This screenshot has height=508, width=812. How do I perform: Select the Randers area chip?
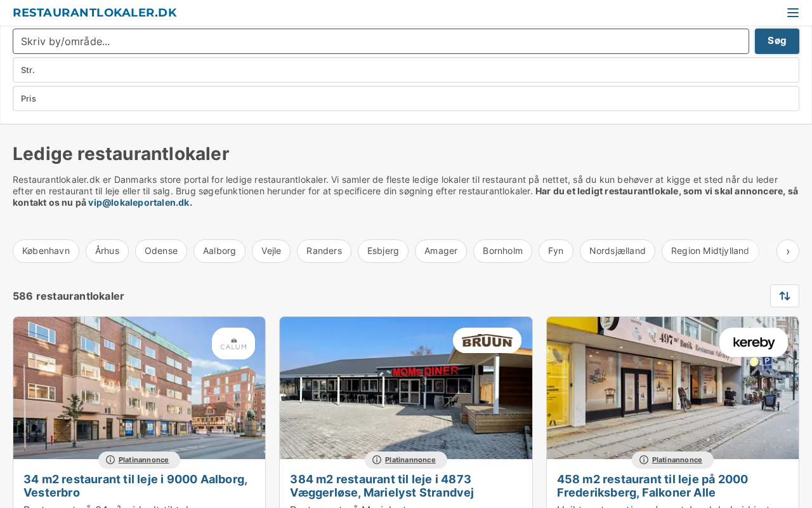324,251
